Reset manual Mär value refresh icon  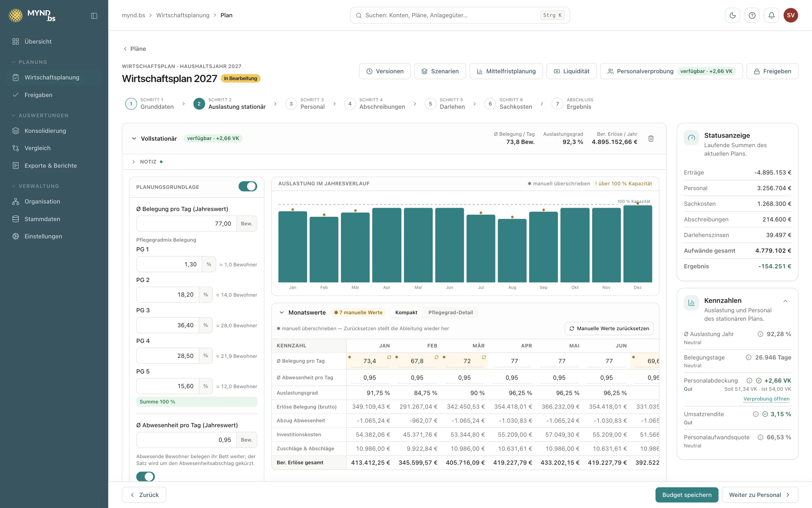[484, 357]
